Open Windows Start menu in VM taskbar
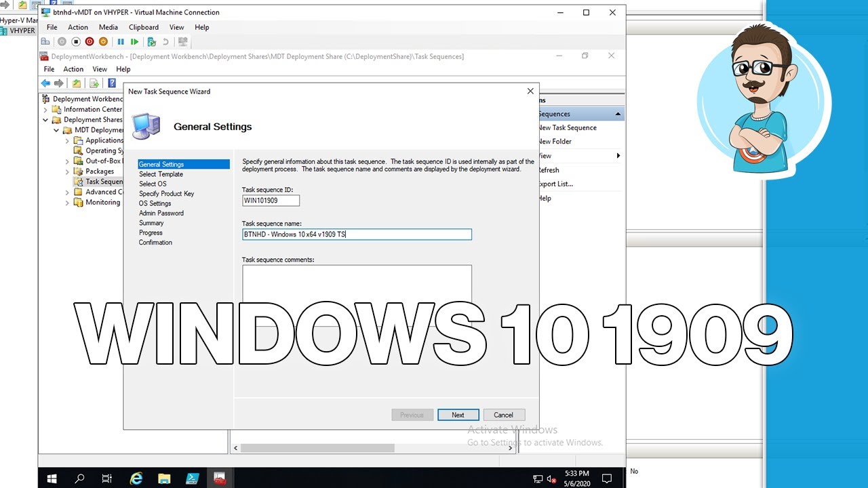This screenshot has width=868, height=488. [x=52, y=479]
